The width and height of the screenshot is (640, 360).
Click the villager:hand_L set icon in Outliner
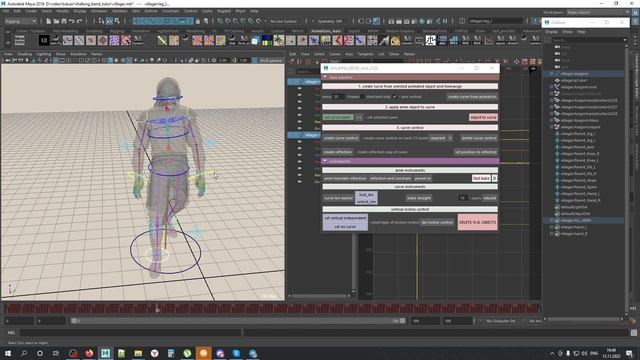tap(557, 227)
